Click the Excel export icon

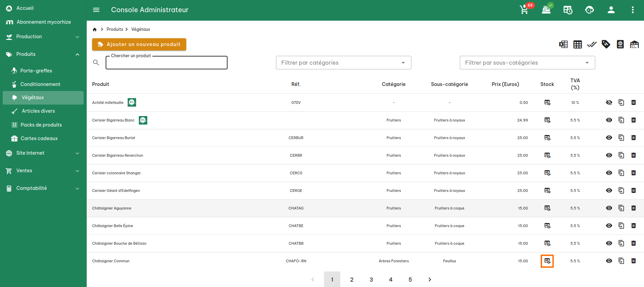tap(563, 44)
